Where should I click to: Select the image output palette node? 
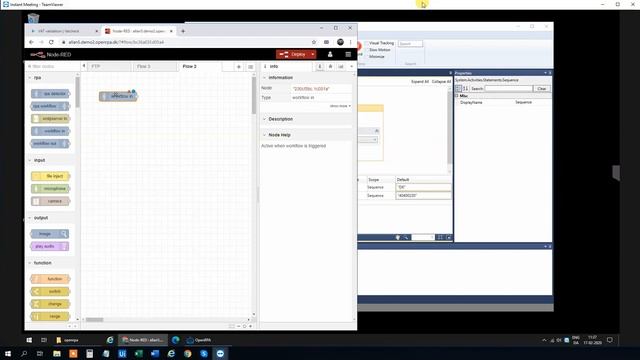49,234
